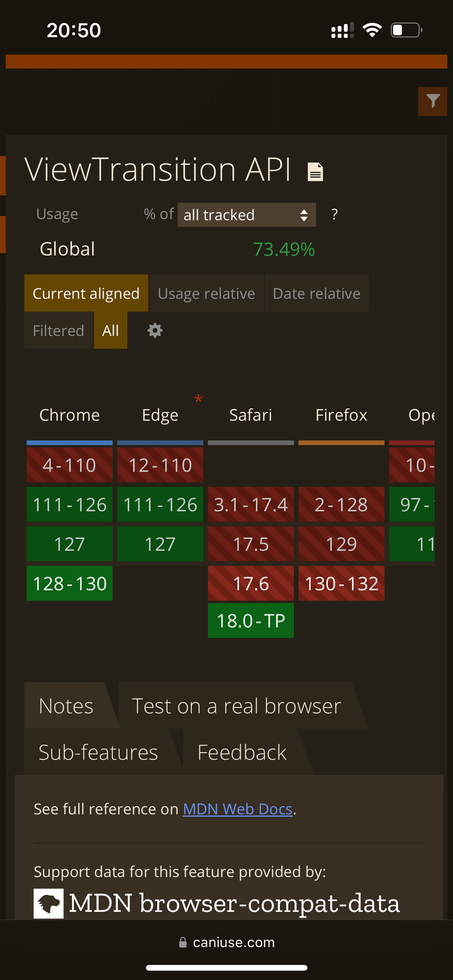This screenshot has height=980, width=453.
Task: Open the Feedback tab
Action: [x=242, y=752]
